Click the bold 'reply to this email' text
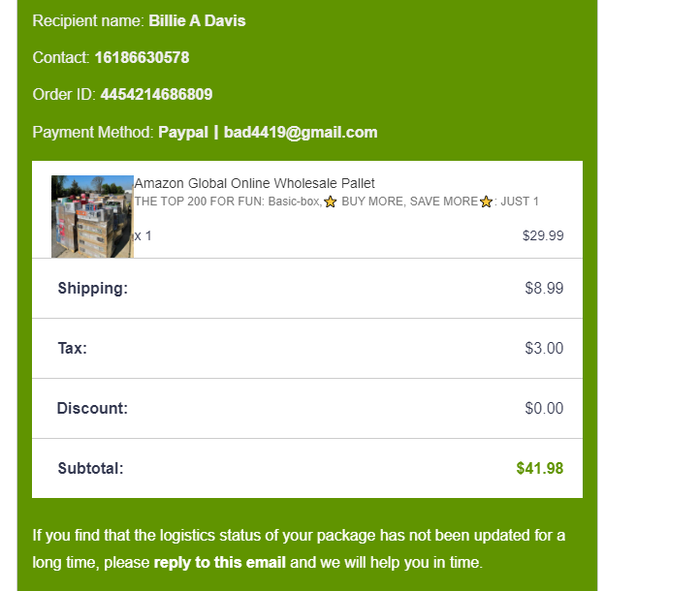The height and width of the screenshot is (591, 700). pos(219,562)
